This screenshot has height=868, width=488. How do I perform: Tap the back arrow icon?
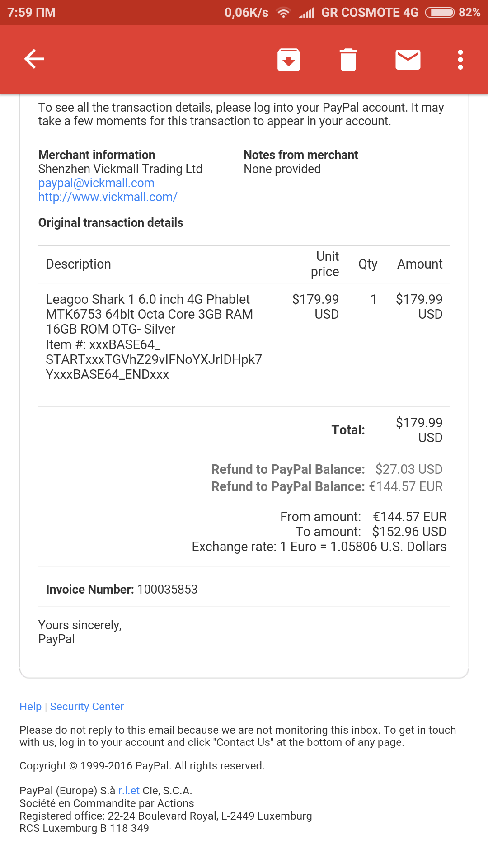click(x=34, y=59)
